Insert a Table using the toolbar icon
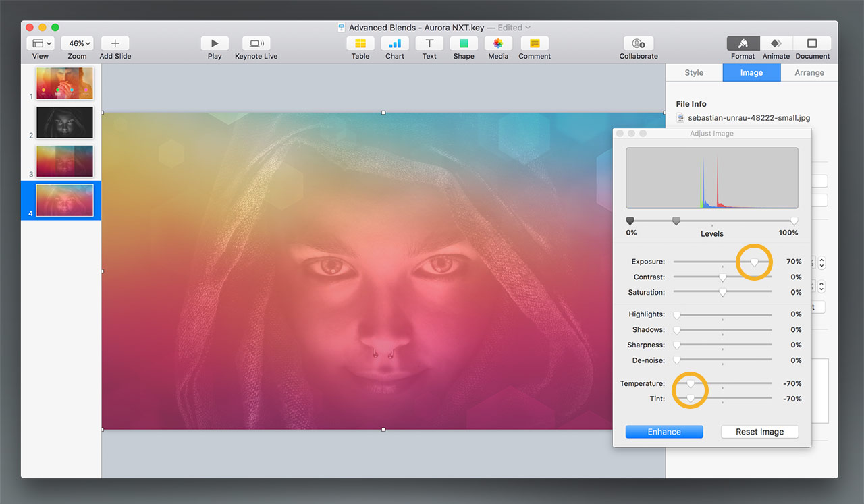Image resolution: width=864 pixels, height=504 pixels. tap(360, 43)
